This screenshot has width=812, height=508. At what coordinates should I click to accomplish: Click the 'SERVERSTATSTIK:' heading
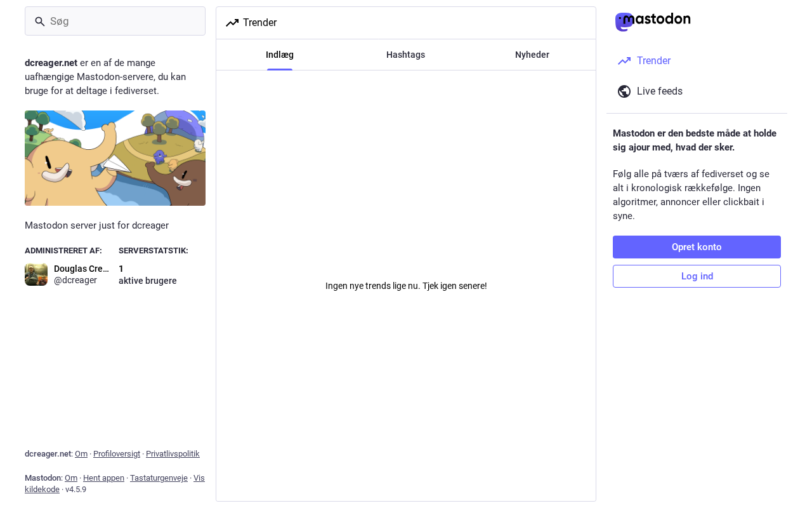[154, 251]
